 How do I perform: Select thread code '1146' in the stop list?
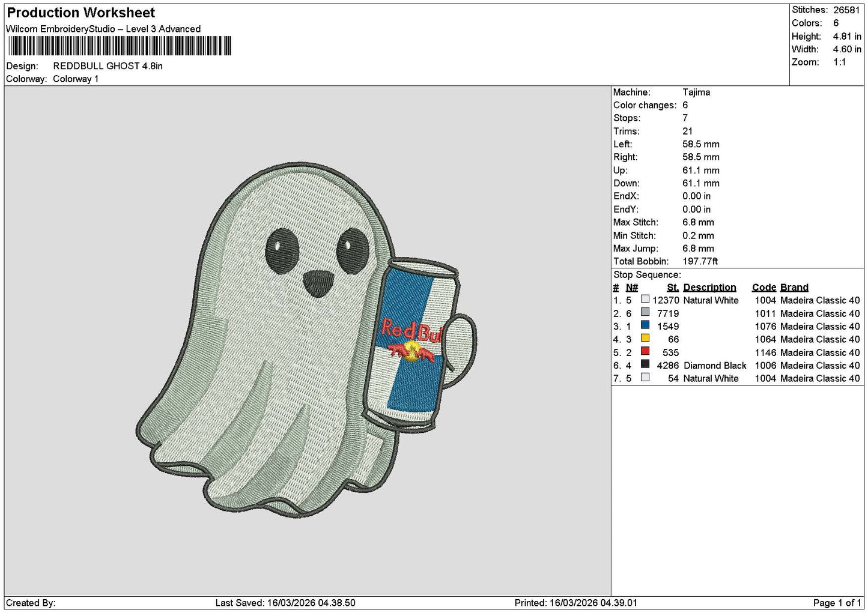tap(765, 353)
